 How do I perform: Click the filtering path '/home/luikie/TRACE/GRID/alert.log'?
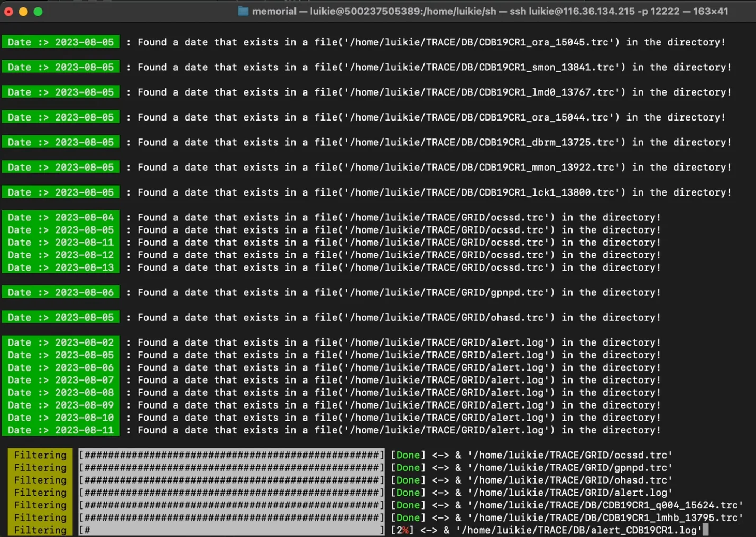click(x=570, y=493)
